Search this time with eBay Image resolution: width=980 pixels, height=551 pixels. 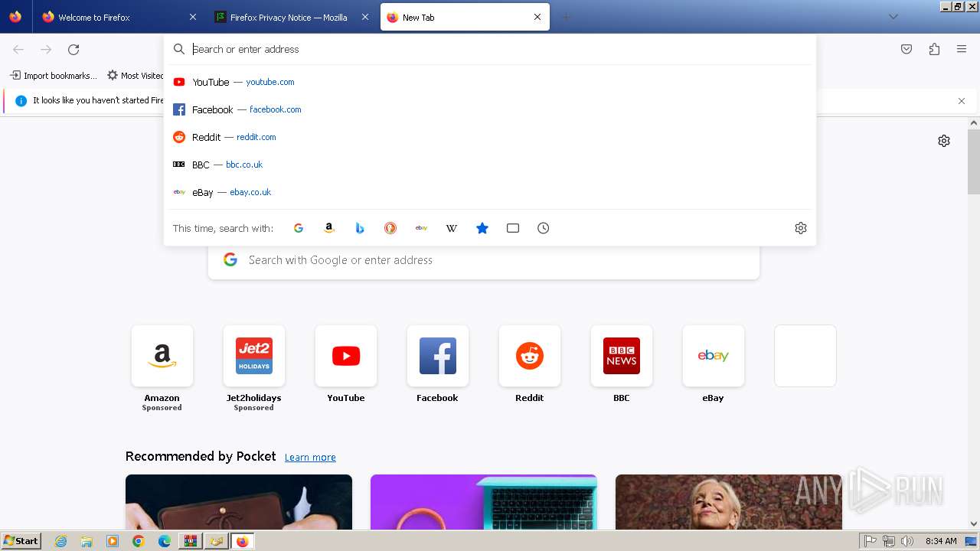click(421, 228)
